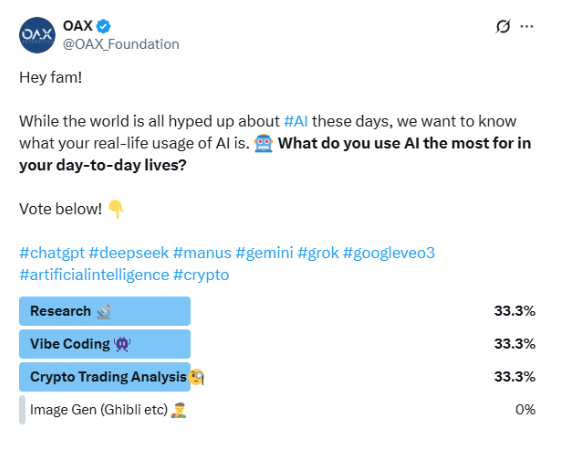
Task: Open the #crypto hashtag
Action: 201,275
